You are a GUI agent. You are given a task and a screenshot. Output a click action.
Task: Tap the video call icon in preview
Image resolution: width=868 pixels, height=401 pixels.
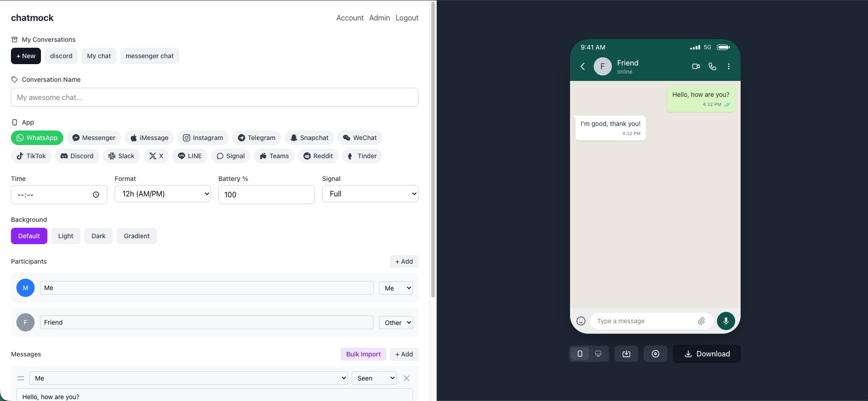pos(696,66)
